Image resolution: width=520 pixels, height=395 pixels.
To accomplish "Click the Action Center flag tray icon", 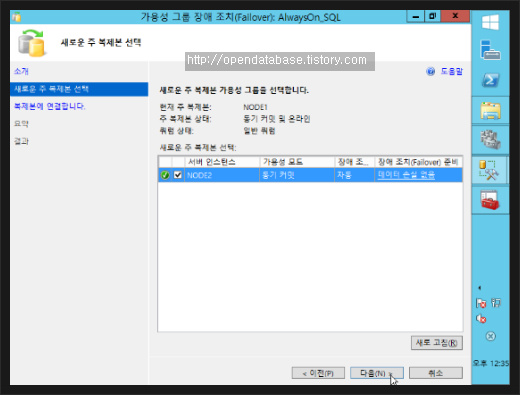I will click(x=481, y=303).
